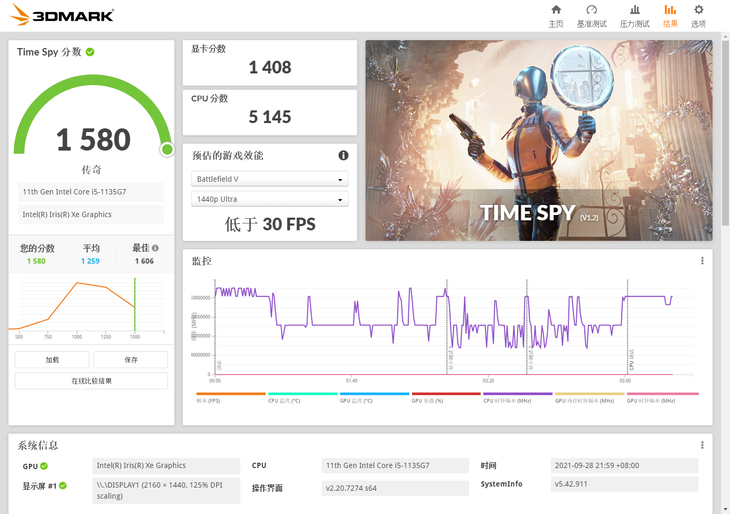Open the results (结果) tab
This screenshot has width=730, height=514.
pyautogui.click(x=670, y=16)
